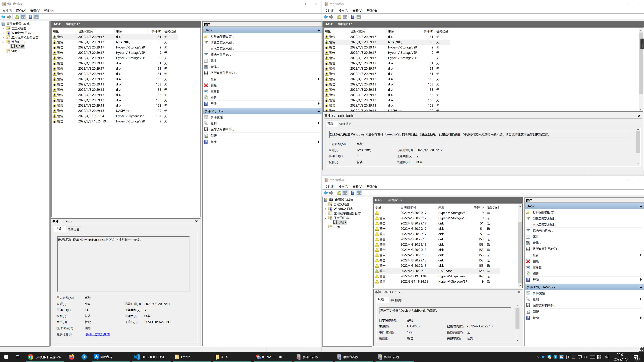Open Chrome in the taskbar
644x362 pixels.
click(45, 357)
